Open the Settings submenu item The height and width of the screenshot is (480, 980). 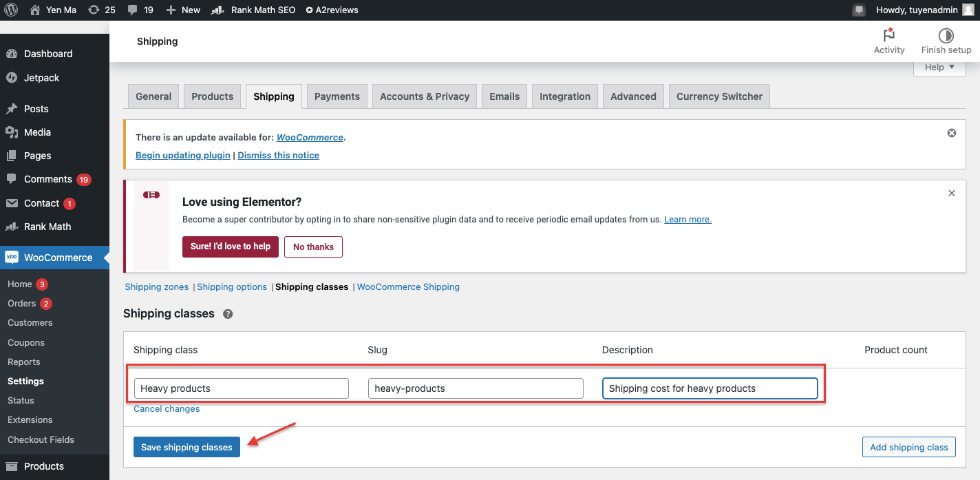pyautogui.click(x=25, y=381)
